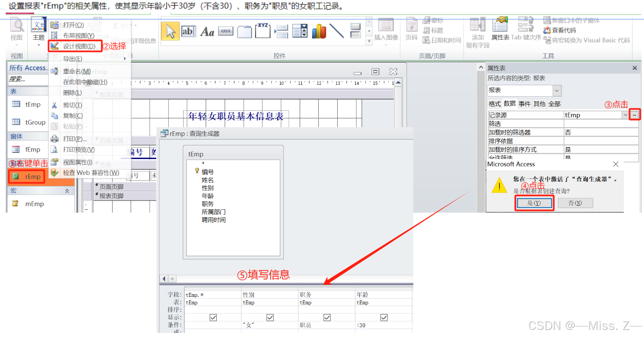Toggle 显示 checkbox under tEmp.* column

pyautogui.click(x=213, y=318)
